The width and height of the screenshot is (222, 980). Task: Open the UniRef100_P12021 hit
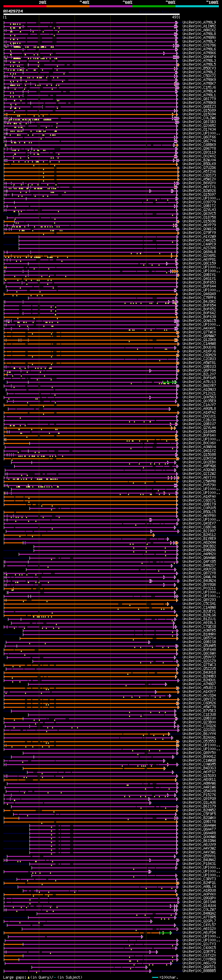pyautogui.click(x=199, y=394)
